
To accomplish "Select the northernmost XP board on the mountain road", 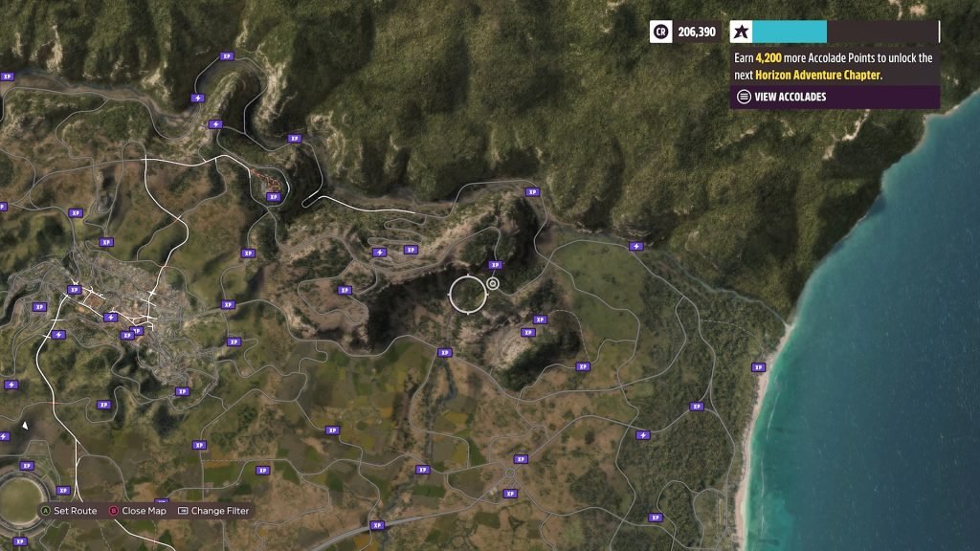I will pos(226,56).
